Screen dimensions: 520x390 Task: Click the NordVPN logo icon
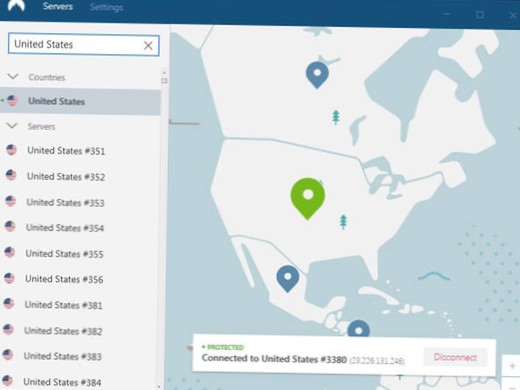16,6
